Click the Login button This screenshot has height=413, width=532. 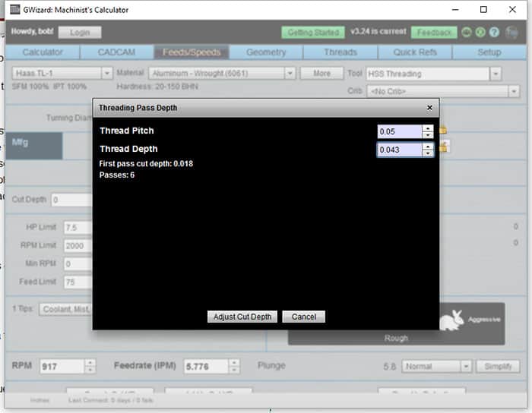pyautogui.click(x=80, y=33)
